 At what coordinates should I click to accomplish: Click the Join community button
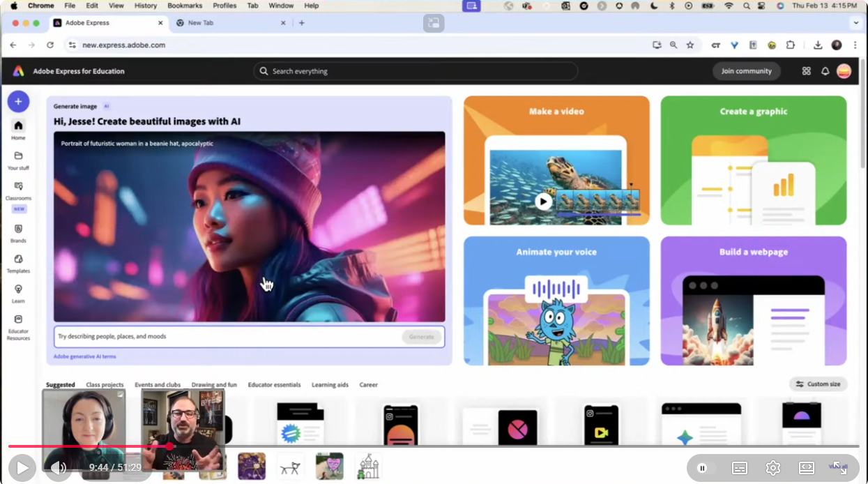(x=746, y=70)
